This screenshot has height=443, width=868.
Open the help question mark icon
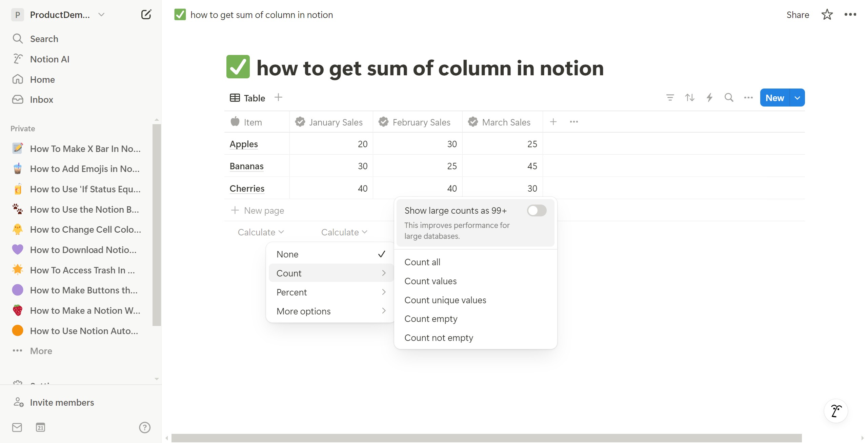coord(145,427)
